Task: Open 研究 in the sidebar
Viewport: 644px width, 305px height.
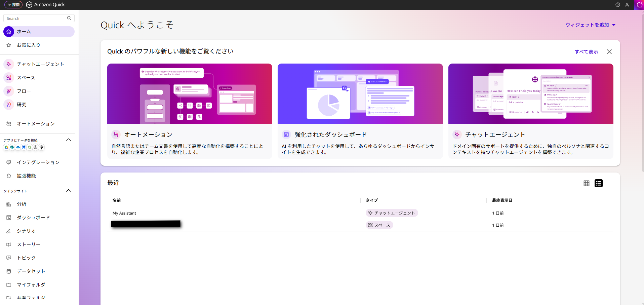Action: pos(22,105)
